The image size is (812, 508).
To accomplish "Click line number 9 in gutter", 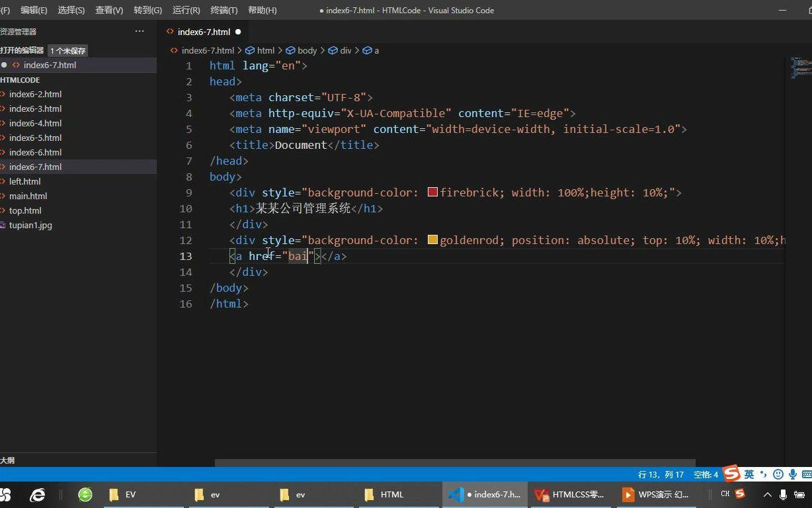I will [189, 192].
